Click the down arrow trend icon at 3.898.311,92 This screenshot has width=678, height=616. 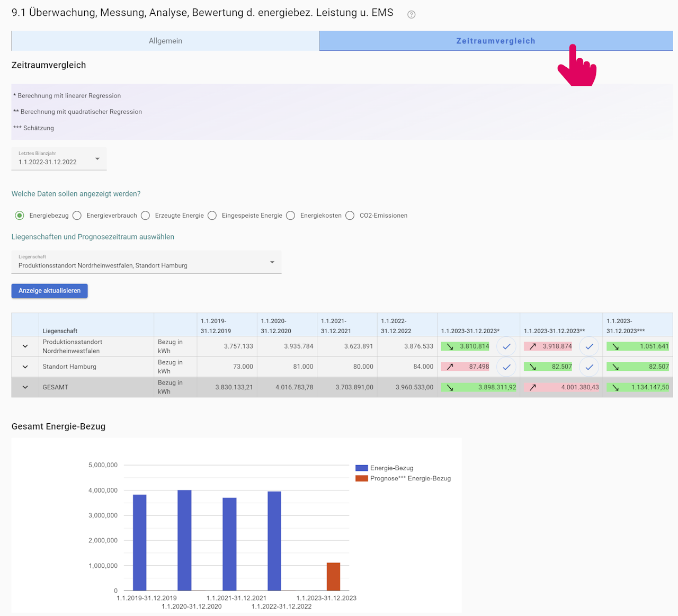[x=450, y=387]
